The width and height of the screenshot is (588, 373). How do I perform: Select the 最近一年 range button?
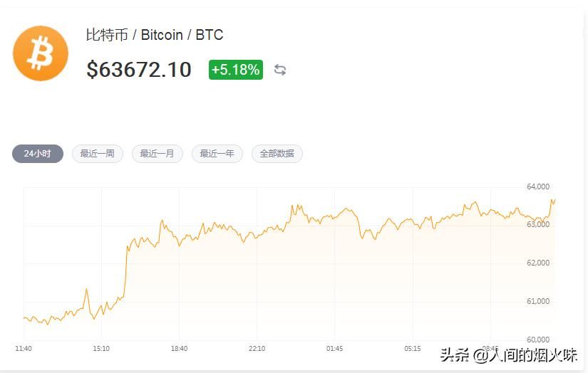[217, 154]
